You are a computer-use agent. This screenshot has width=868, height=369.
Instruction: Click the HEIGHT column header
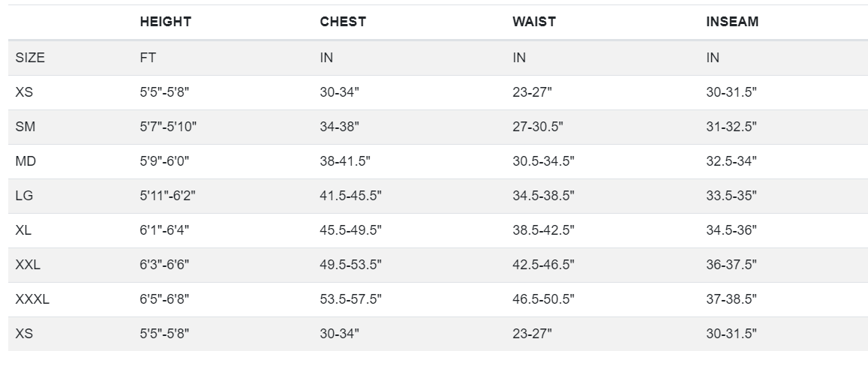click(166, 22)
